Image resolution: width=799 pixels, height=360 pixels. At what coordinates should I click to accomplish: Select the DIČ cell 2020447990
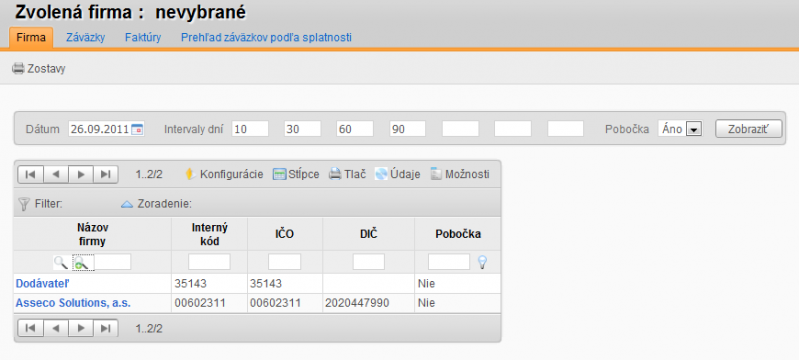[x=368, y=303]
